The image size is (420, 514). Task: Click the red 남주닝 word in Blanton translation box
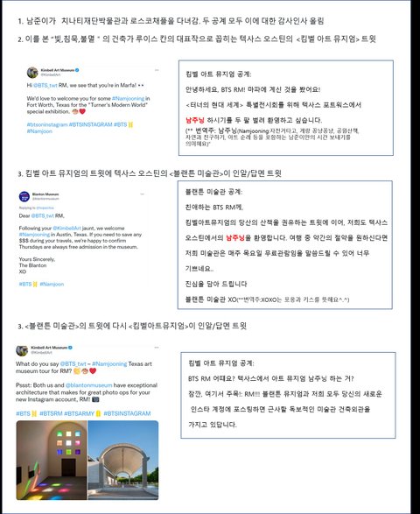tap(234, 237)
